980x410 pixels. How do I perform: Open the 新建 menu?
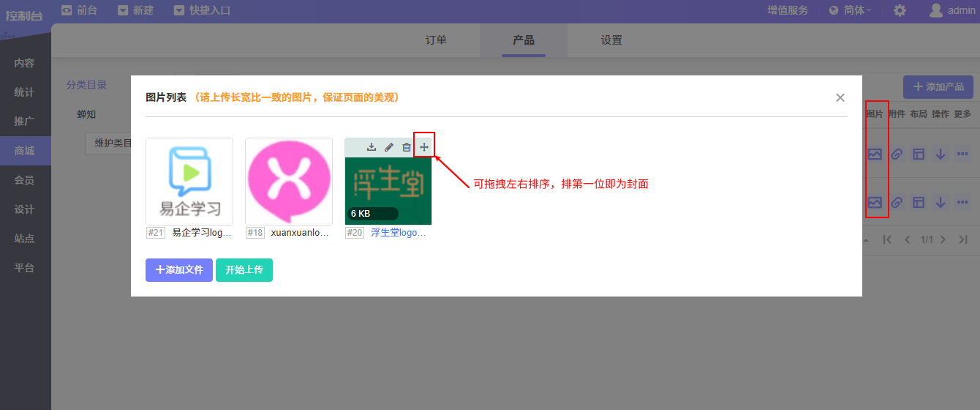tap(135, 10)
